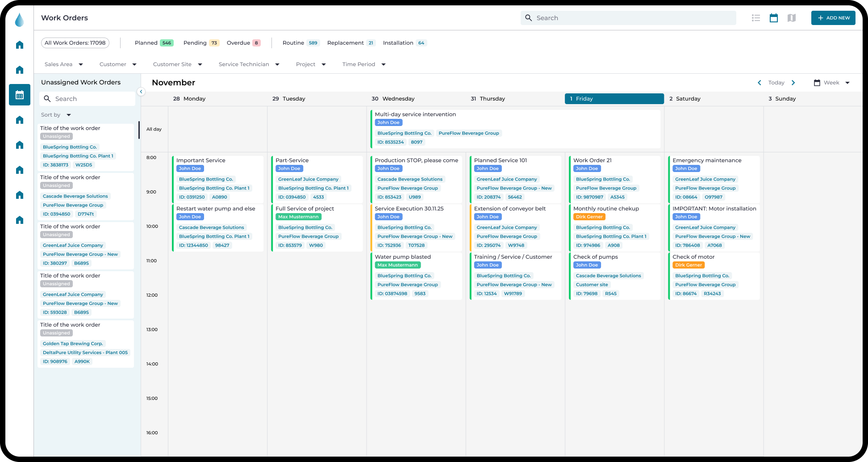Open the calendar section in sidebar

coord(20,95)
